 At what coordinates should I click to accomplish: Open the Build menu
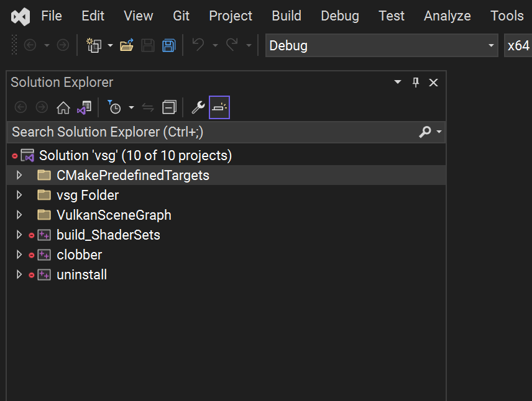coord(286,16)
